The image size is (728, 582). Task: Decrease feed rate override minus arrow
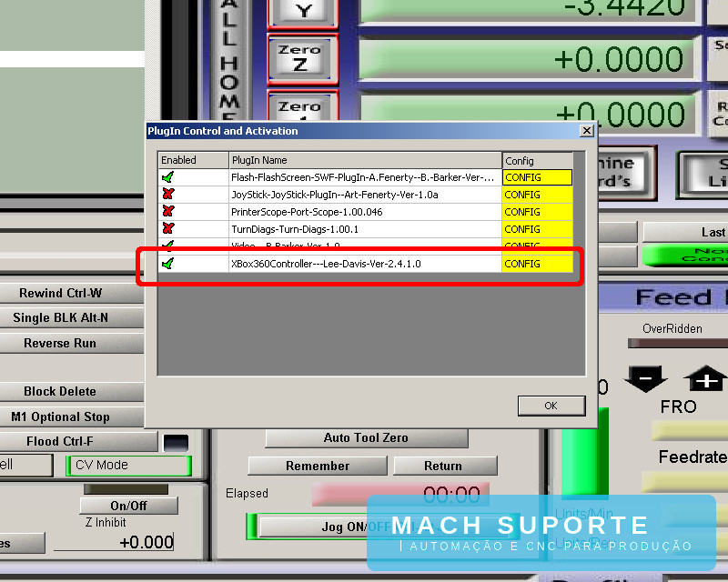646,378
